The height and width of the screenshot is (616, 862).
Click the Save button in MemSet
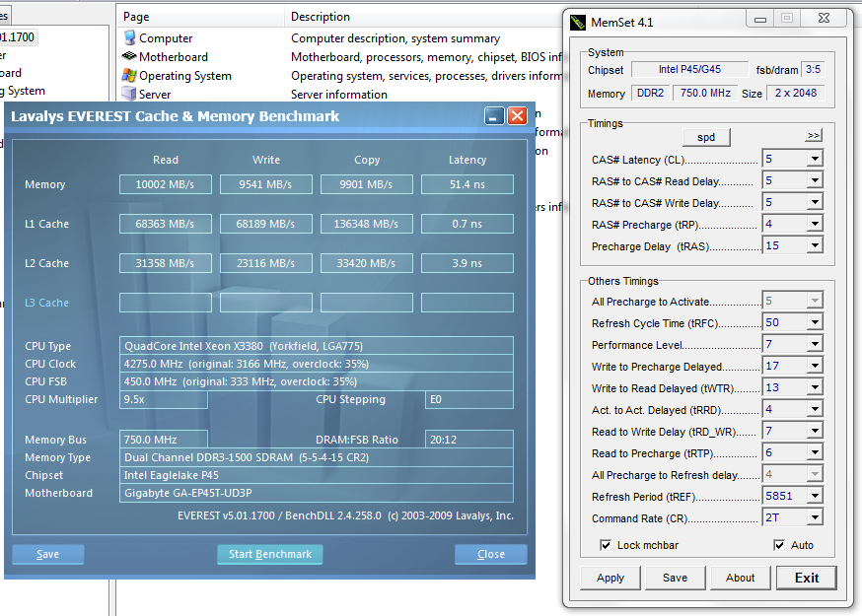[675, 578]
